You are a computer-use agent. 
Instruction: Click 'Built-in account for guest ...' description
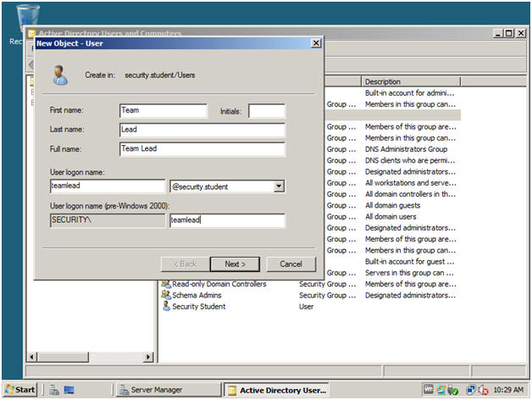pos(409,262)
